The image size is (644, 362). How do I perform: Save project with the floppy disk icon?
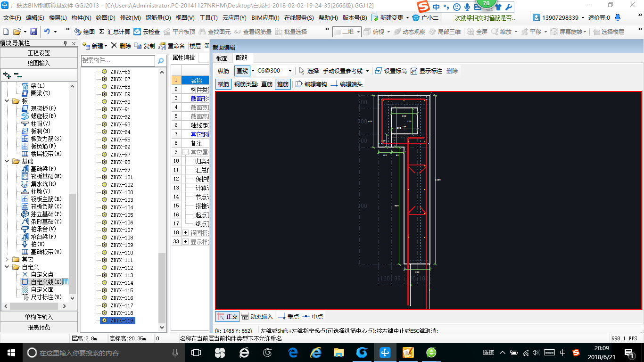33,32
